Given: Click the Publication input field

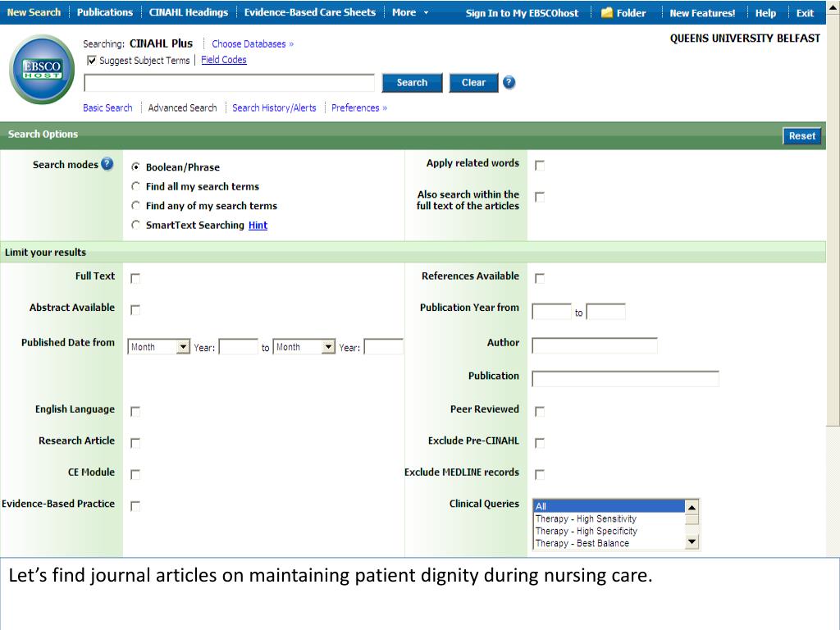Looking at the screenshot, I should point(625,379).
